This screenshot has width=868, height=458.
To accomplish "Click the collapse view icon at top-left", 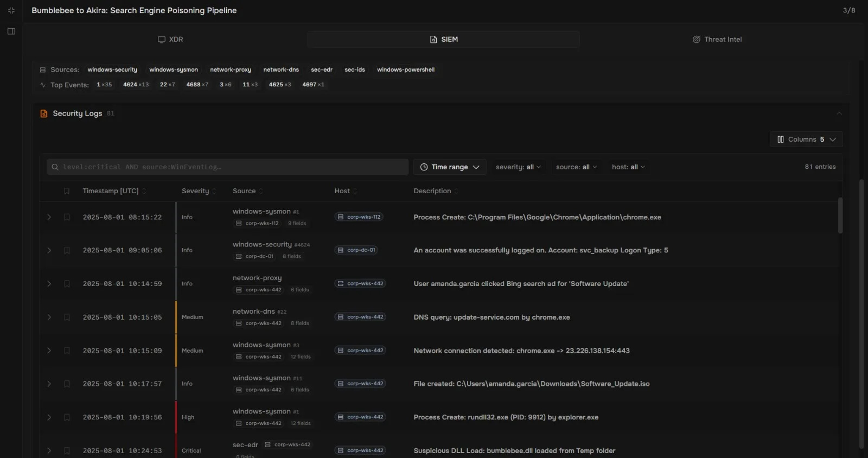I will pos(11,10).
